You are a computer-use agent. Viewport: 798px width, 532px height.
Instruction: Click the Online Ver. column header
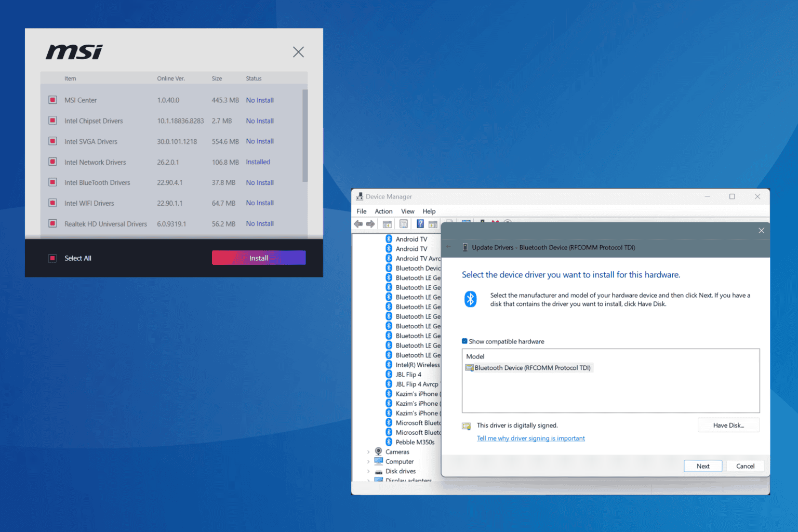click(x=171, y=78)
